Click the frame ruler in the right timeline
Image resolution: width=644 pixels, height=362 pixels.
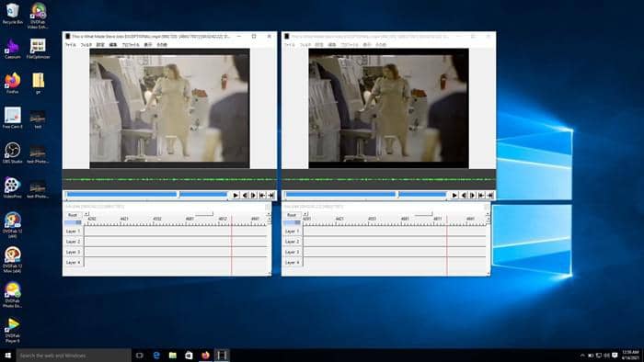tap(395, 221)
